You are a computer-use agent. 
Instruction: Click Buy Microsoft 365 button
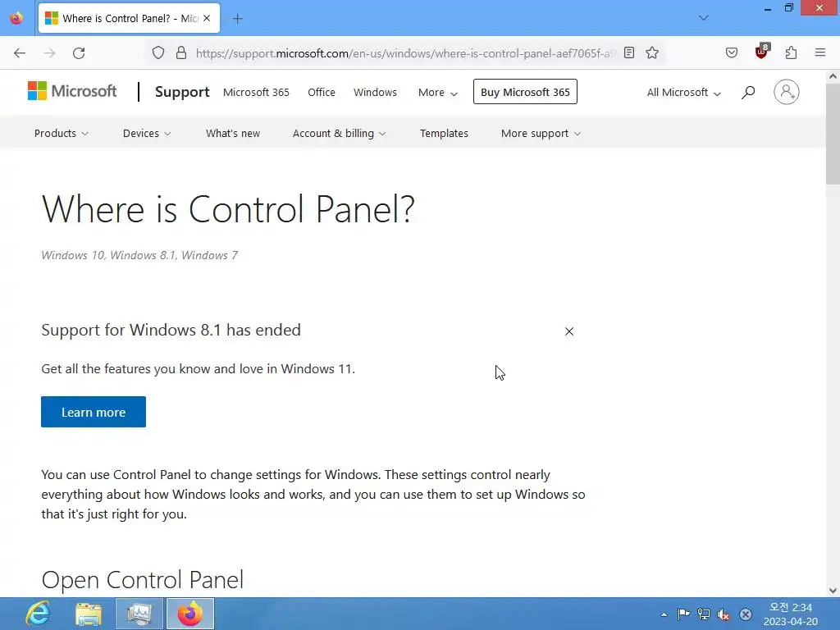pyautogui.click(x=525, y=92)
